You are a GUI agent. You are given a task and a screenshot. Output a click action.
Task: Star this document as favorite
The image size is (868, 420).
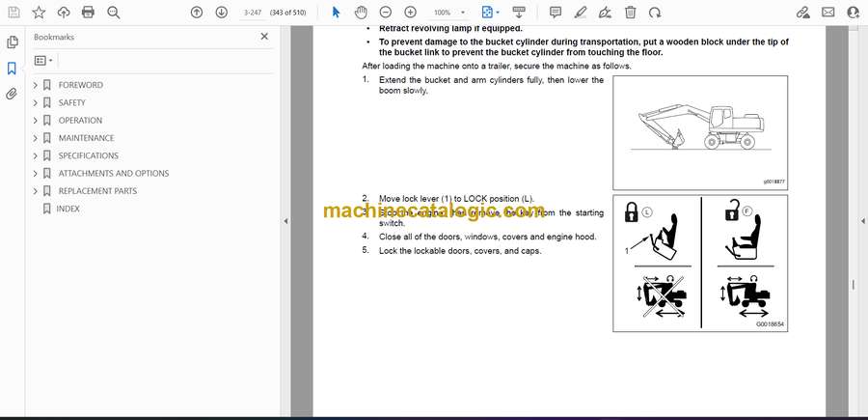coord(39,13)
